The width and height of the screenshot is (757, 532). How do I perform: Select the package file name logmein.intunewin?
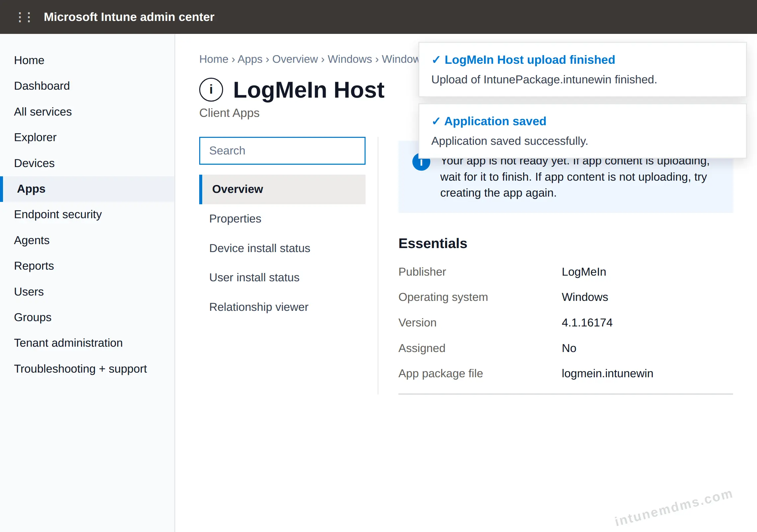608,373
